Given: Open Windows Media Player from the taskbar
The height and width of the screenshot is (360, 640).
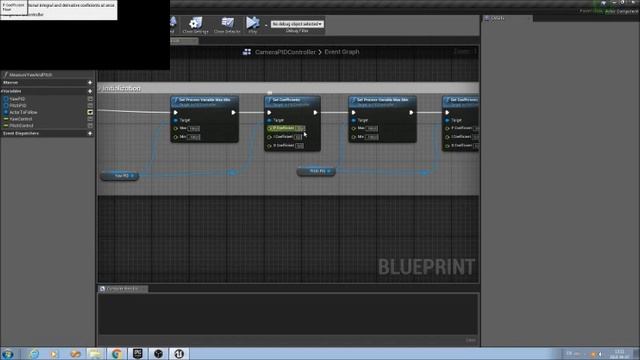Looking at the screenshot, I should pyautogui.click(x=54, y=353).
